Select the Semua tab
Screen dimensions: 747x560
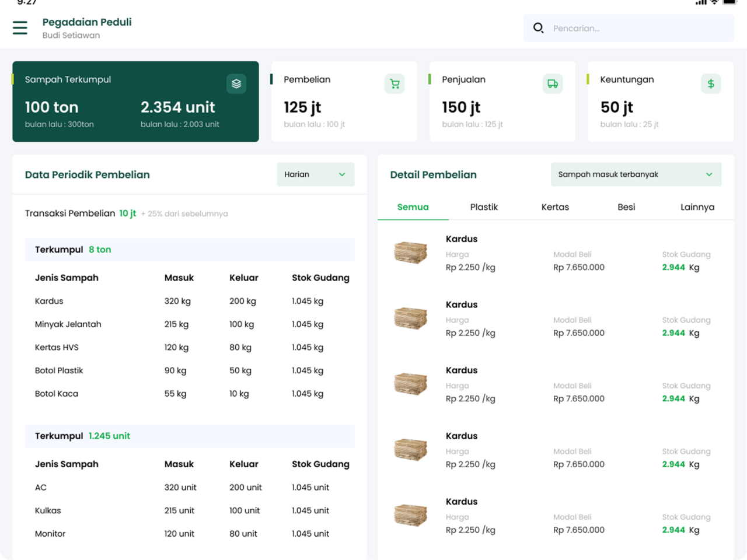tap(413, 207)
